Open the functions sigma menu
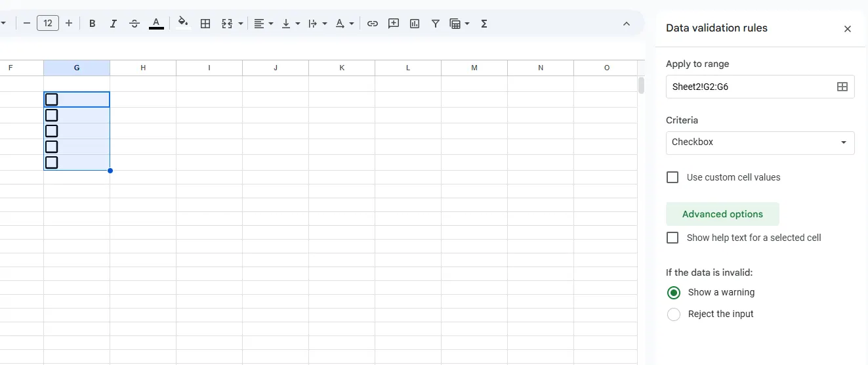Viewport: 868px width, 365px height. coord(484,24)
